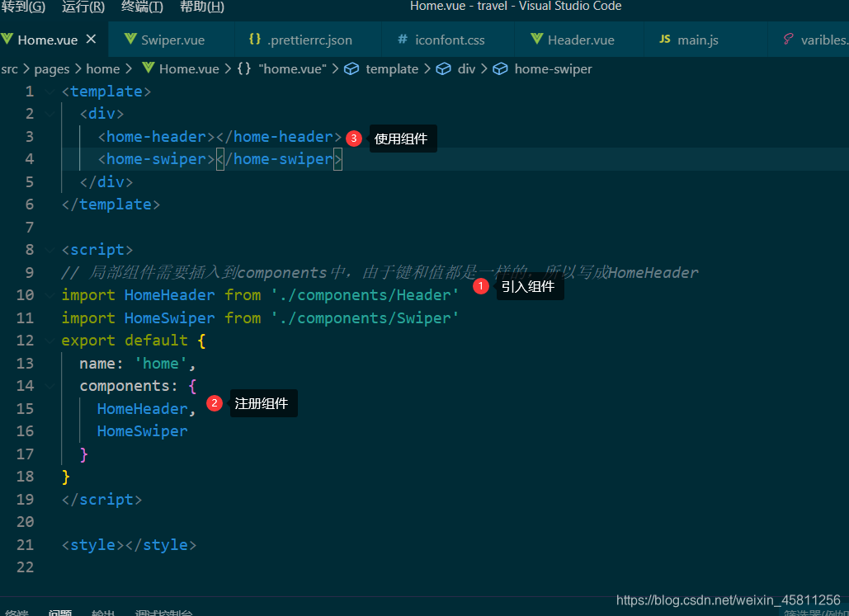This screenshot has width=849, height=616.
Task: Switch to the .prettierrc.json tab
Action: coord(309,40)
